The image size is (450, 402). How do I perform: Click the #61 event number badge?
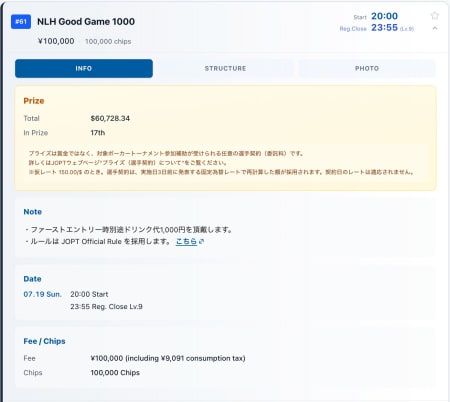point(21,22)
